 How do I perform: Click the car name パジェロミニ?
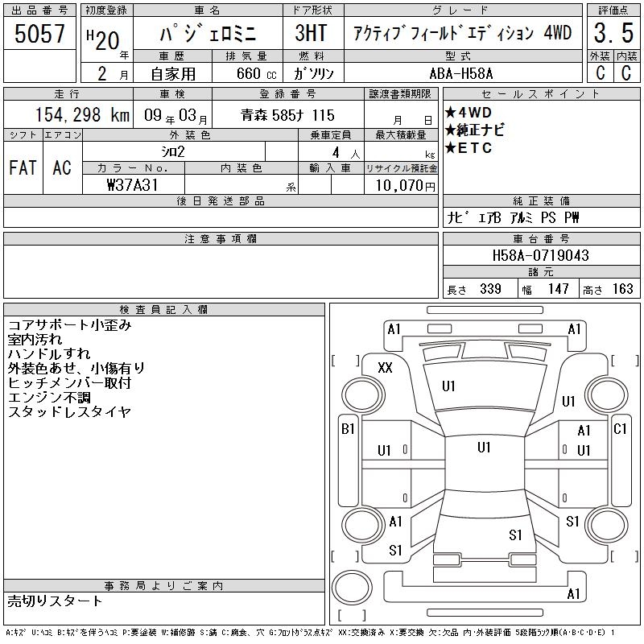(207, 34)
